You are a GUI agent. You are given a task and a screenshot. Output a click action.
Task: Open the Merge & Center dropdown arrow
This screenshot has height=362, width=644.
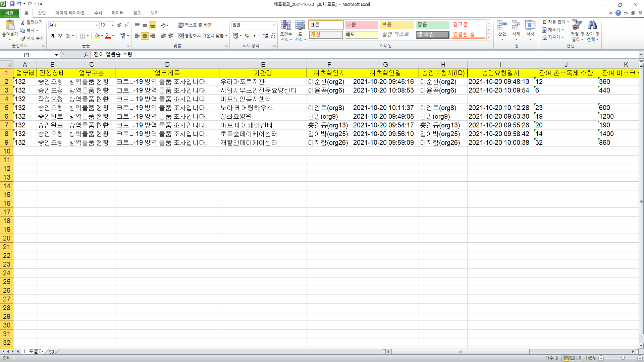pyautogui.click(x=226, y=36)
